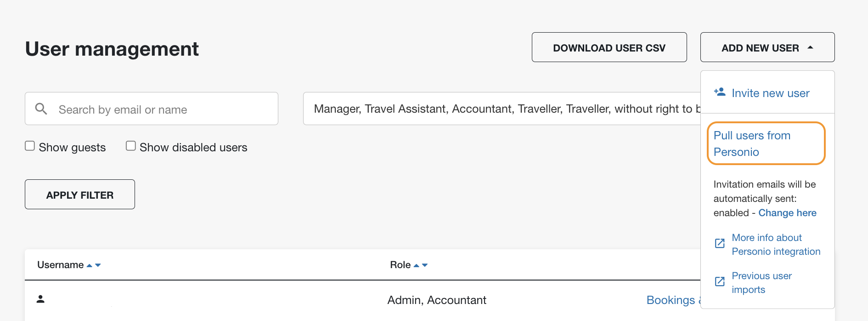The image size is (868, 321).
Task: Open the role filter dropdown
Action: click(502, 109)
